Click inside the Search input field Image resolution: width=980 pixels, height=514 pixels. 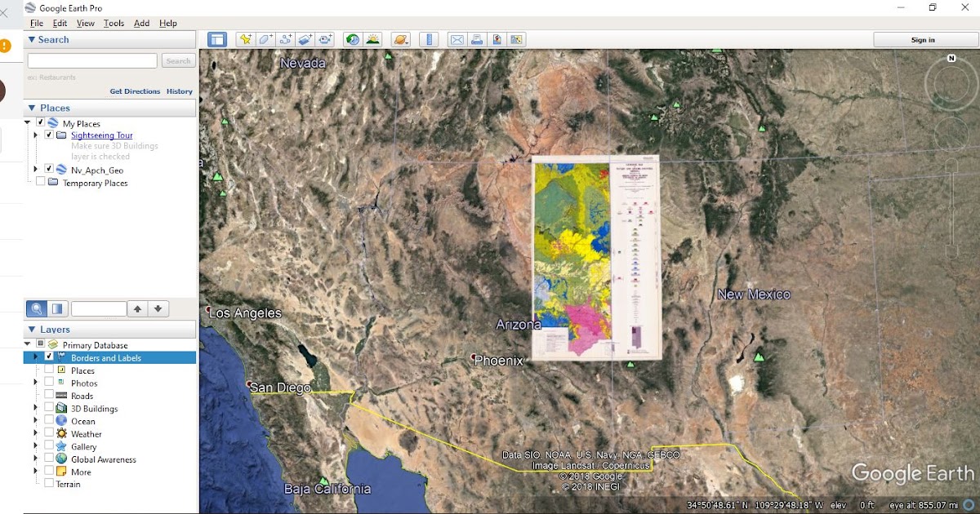(x=92, y=60)
